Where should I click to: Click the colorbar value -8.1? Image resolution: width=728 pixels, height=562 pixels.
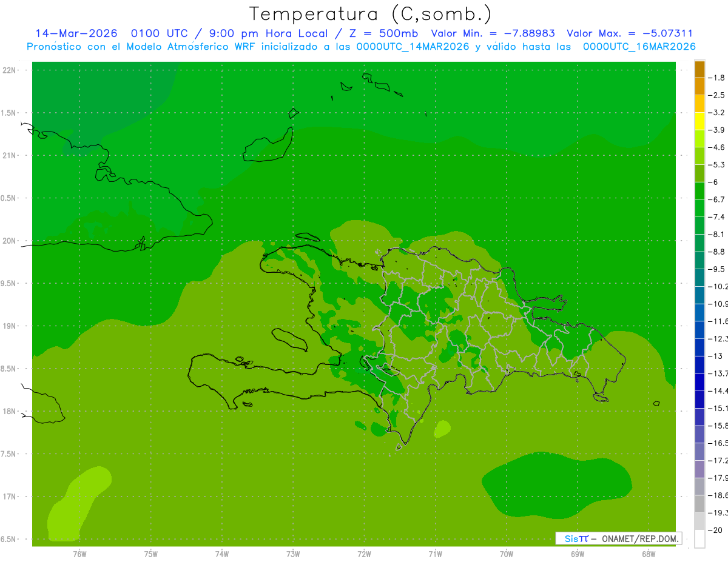point(717,234)
